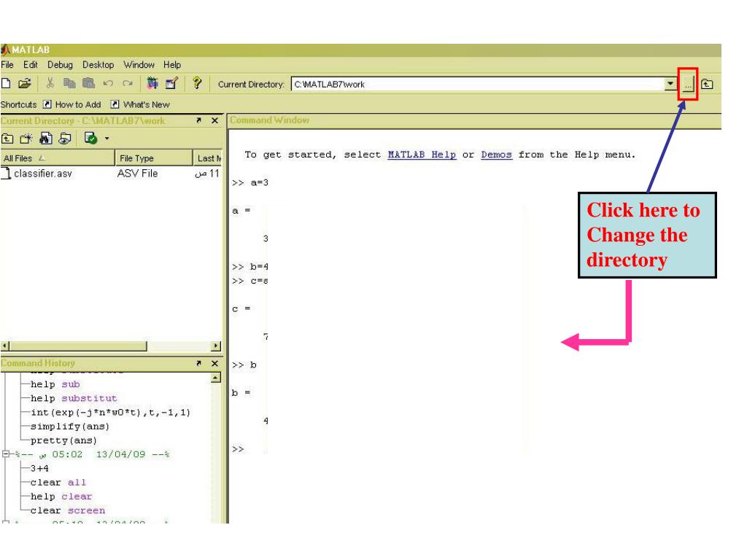Click the file list horizontal scrollbar thumb
This screenshot has height=560, width=747.
pyautogui.click(x=78, y=346)
